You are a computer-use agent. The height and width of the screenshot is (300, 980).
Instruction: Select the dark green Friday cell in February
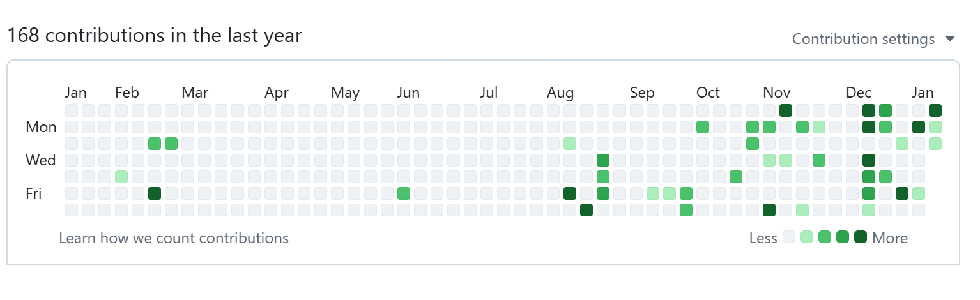pos(155,193)
